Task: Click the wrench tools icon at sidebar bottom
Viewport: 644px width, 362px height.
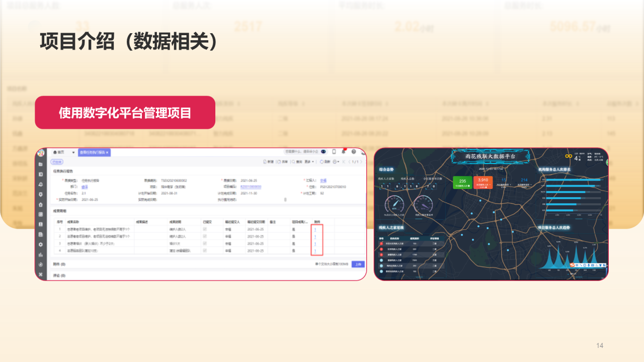Action: [x=41, y=275]
